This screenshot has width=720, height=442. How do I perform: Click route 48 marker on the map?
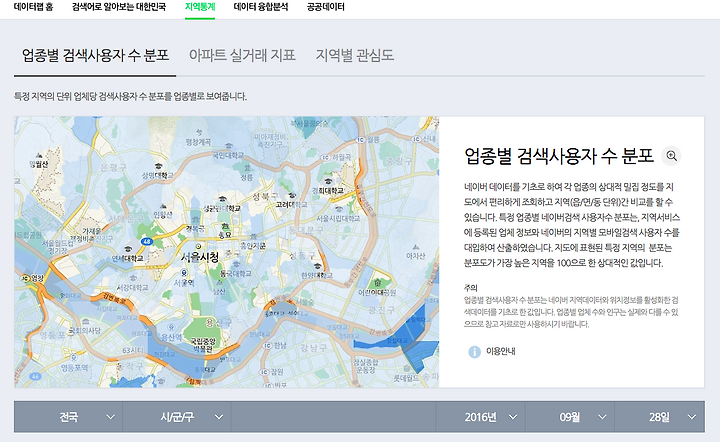coord(147,241)
